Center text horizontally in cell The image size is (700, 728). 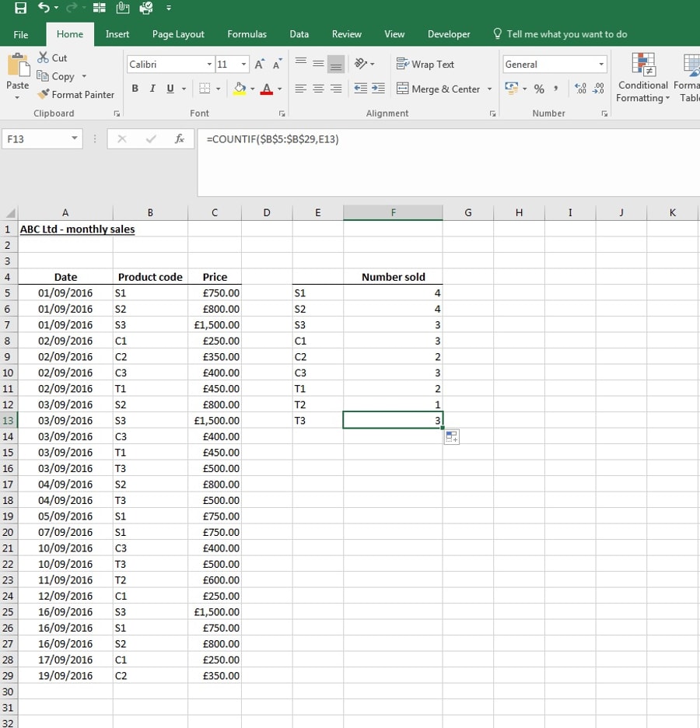[318, 89]
